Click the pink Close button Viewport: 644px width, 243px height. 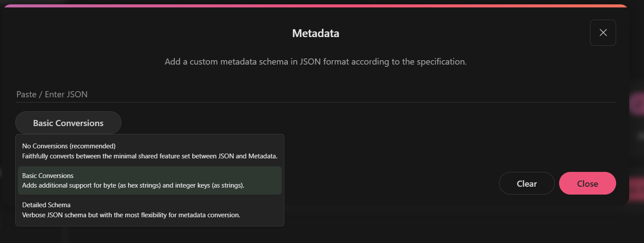coord(587,184)
